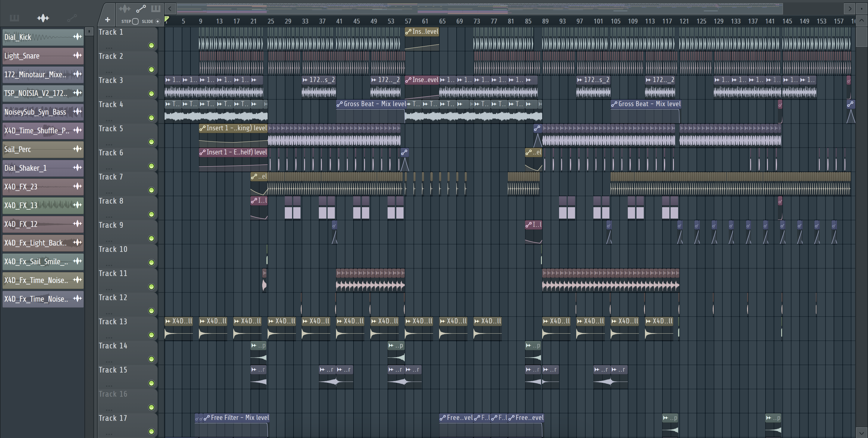
Task: Click waveform icon on Dial_Kick picker item
Action: (x=77, y=37)
